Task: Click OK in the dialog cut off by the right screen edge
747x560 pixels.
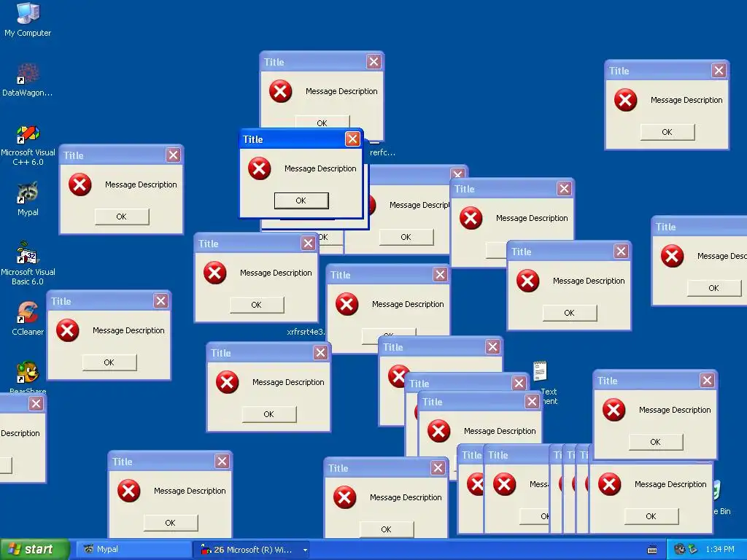Action: pyautogui.click(x=714, y=288)
